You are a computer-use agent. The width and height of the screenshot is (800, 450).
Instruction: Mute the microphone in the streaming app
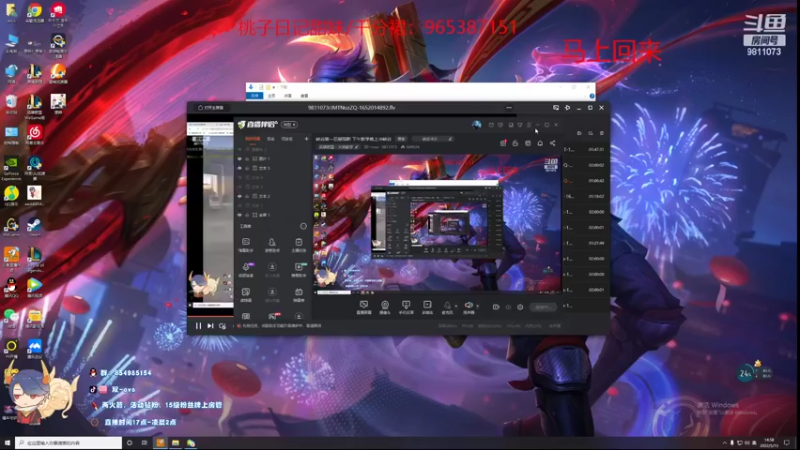(x=447, y=307)
